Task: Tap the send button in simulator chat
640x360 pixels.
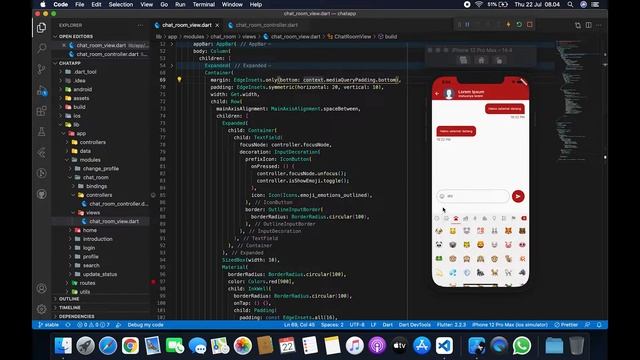Action: click(518, 196)
